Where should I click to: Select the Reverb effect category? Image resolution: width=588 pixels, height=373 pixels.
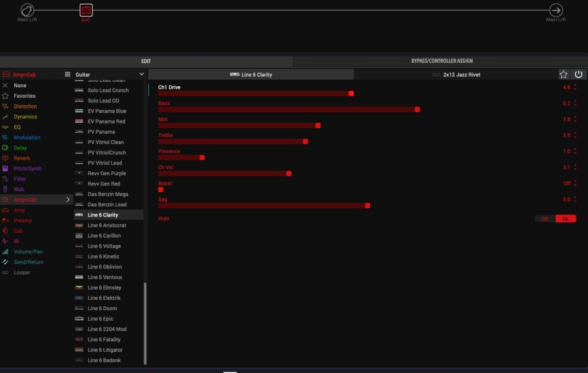(x=22, y=158)
